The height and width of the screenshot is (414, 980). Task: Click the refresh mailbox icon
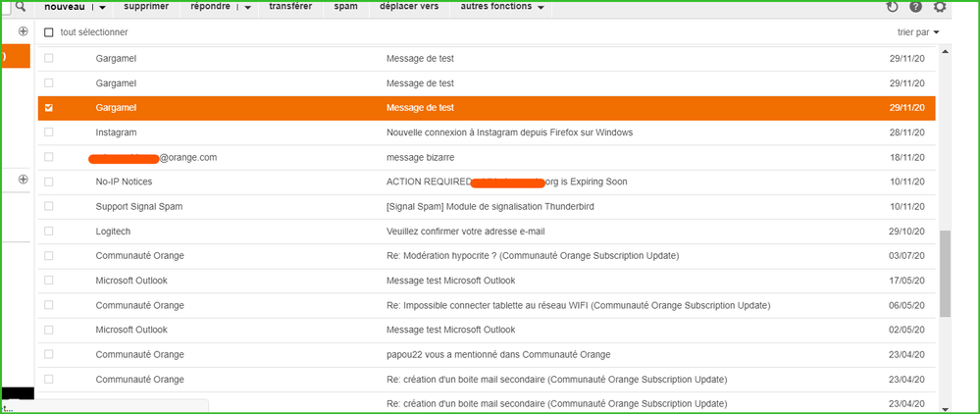(892, 7)
